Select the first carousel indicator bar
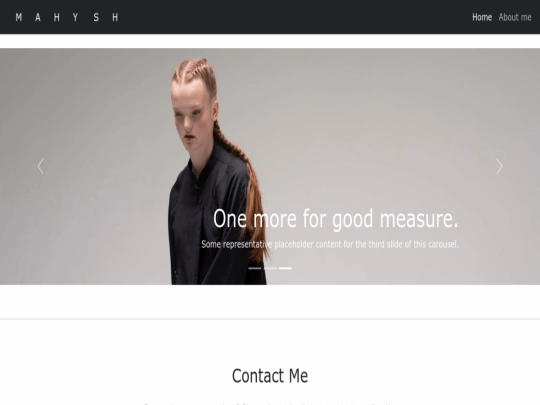 tap(255, 268)
